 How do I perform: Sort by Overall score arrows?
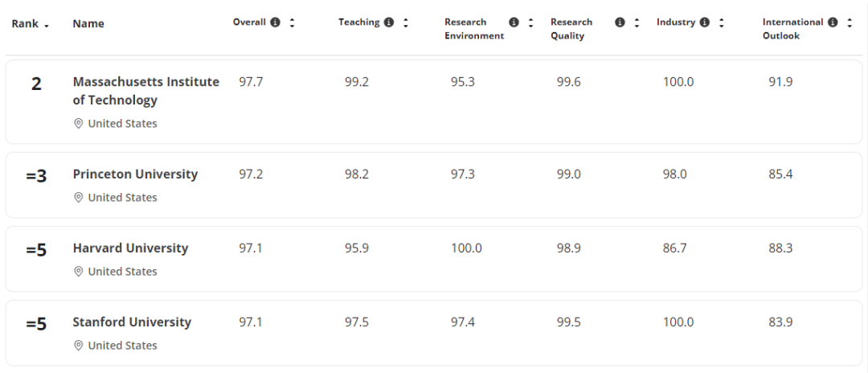[292, 23]
